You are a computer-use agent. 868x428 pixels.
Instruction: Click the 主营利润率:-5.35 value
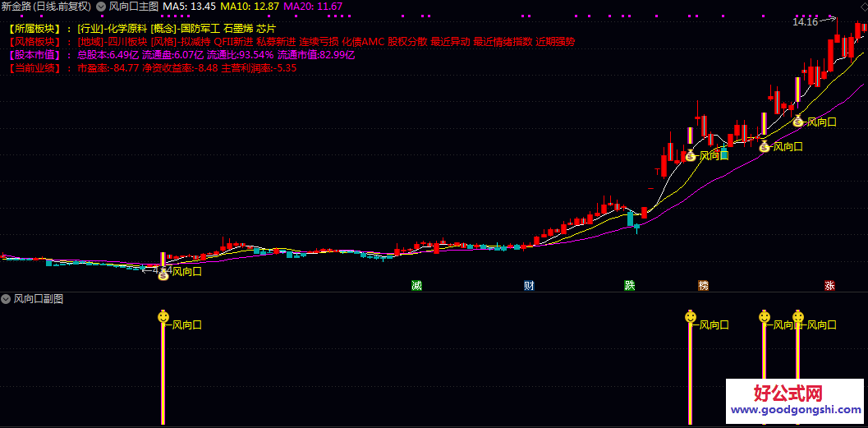tap(259, 68)
